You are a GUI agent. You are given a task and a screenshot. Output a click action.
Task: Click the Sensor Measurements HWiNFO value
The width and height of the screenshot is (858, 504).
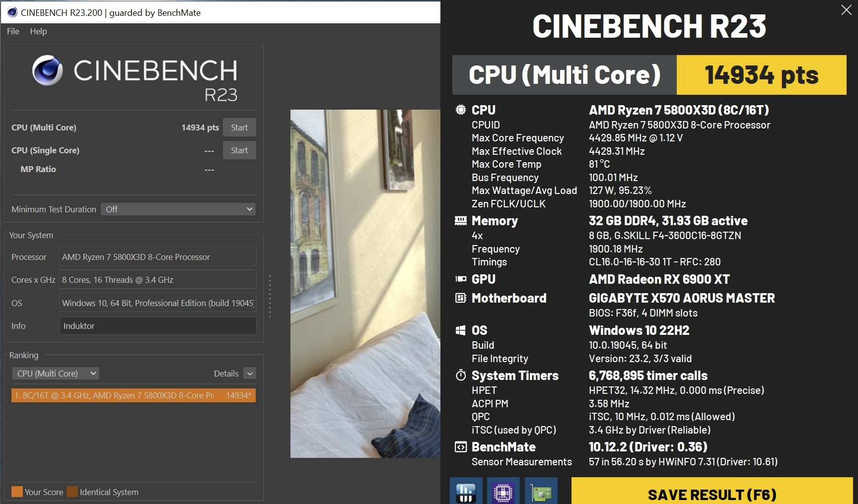[683, 462]
